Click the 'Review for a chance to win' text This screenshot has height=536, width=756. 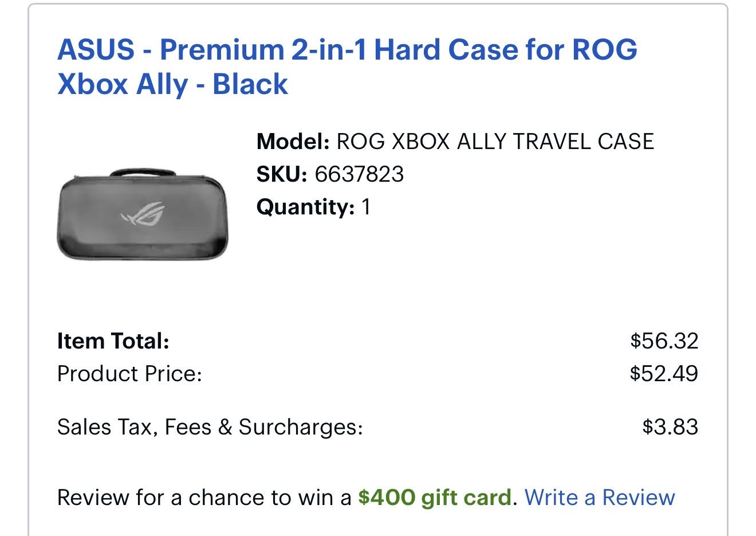(x=204, y=498)
